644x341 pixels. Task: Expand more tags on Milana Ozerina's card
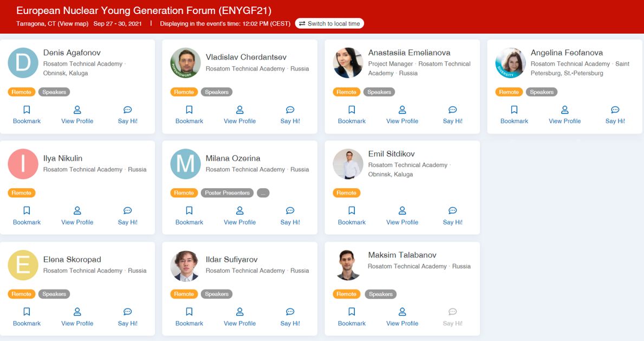263,193
